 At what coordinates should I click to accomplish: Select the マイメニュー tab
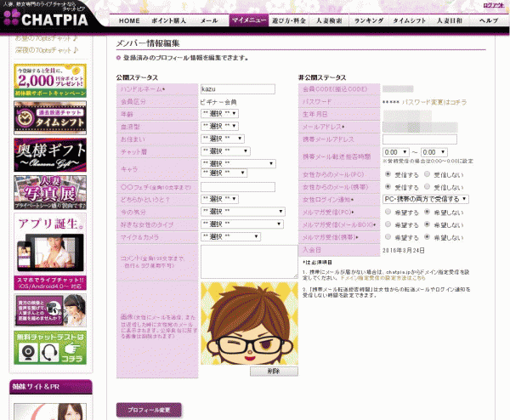249,20
